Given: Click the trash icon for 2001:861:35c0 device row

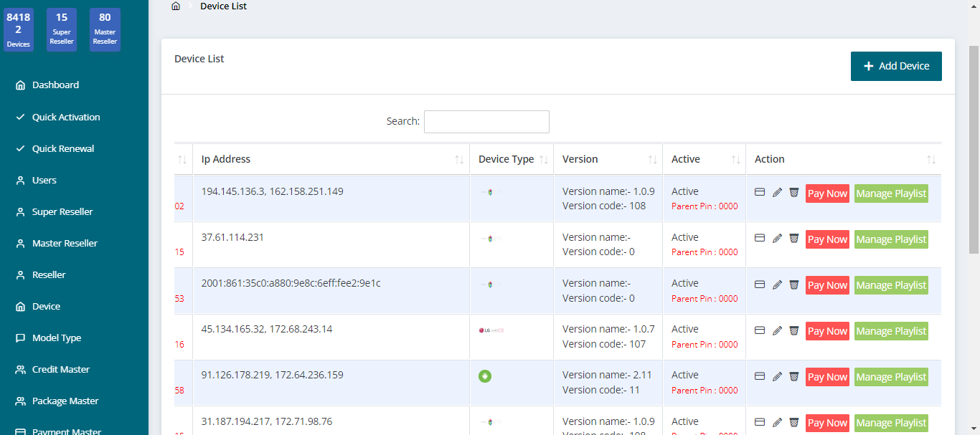Looking at the screenshot, I should pyautogui.click(x=794, y=285).
